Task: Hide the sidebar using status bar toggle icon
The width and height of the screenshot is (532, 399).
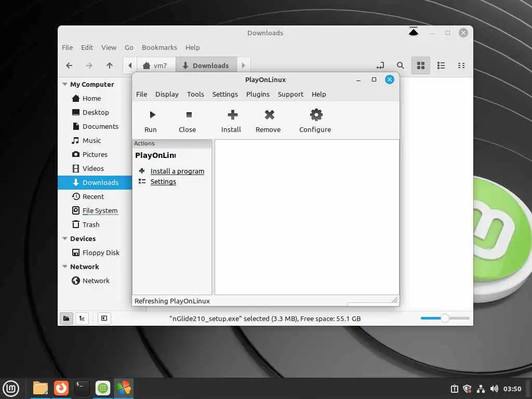Action: [104, 318]
